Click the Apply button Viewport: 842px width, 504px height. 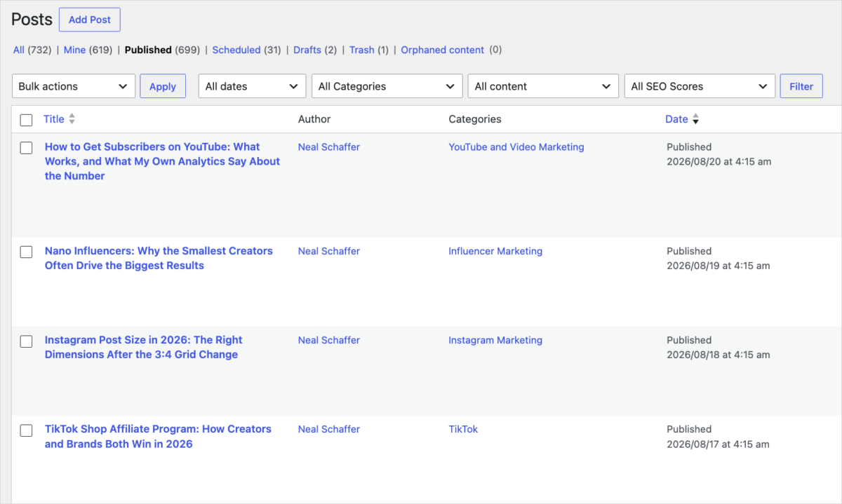pos(163,86)
